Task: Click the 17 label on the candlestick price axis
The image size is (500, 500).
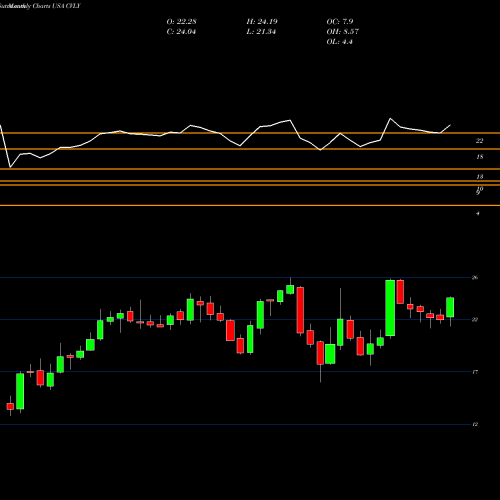Action: click(475, 372)
